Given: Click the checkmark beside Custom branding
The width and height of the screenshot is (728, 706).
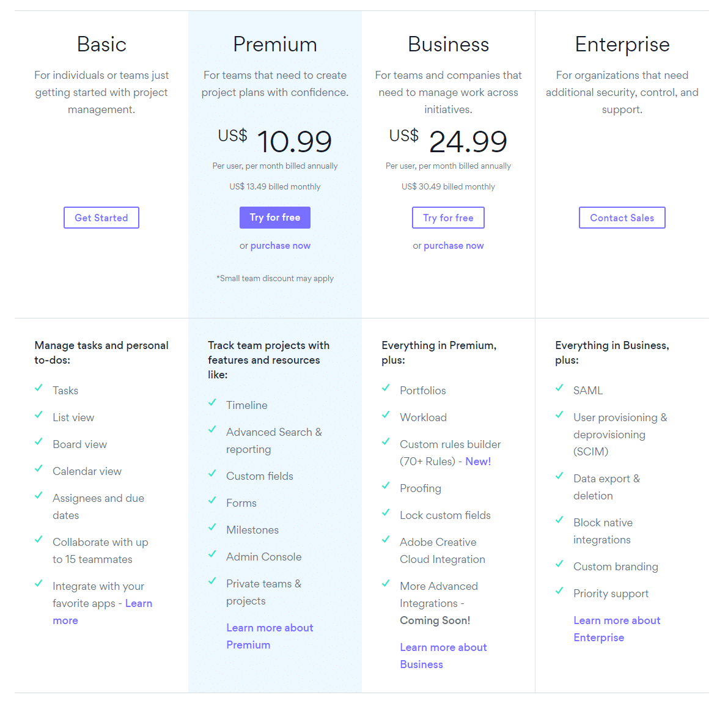Looking at the screenshot, I should pos(559,564).
